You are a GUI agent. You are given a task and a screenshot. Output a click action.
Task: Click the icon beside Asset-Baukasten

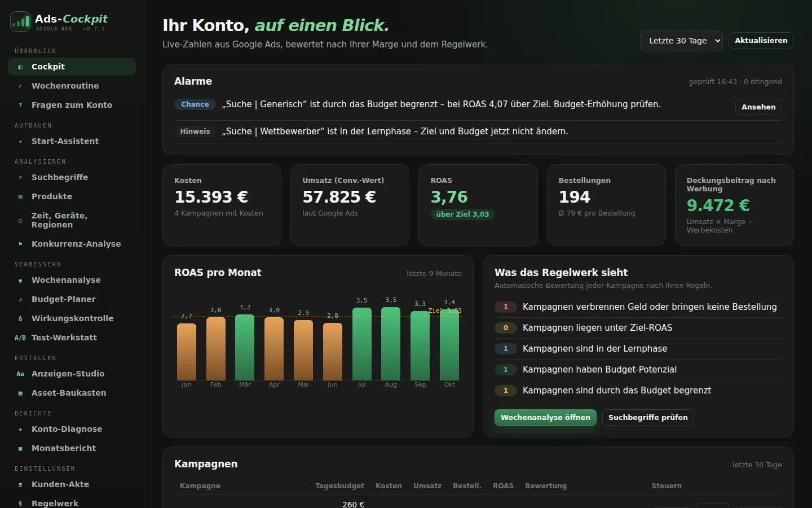pos(20,393)
